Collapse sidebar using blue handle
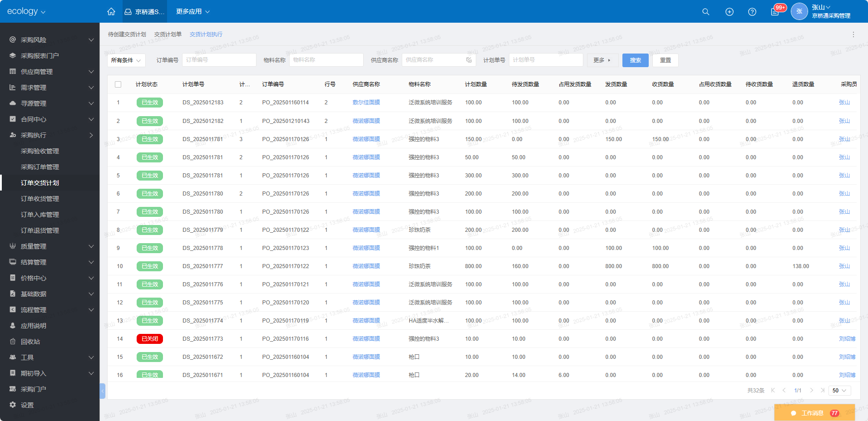 (x=103, y=391)
